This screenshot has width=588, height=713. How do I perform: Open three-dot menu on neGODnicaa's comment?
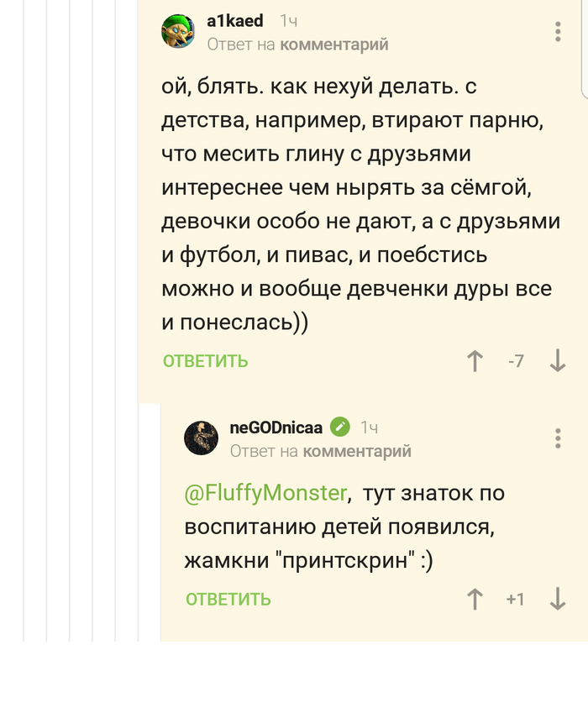(558, 438)
